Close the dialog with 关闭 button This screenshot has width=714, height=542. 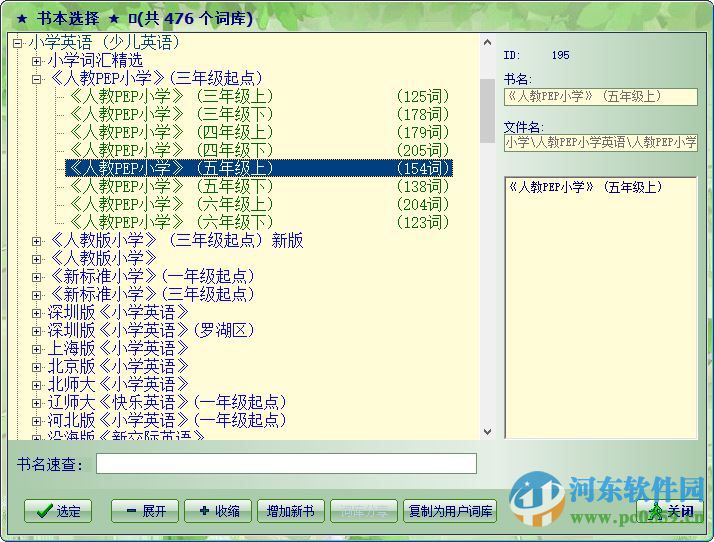coord(670,511)
